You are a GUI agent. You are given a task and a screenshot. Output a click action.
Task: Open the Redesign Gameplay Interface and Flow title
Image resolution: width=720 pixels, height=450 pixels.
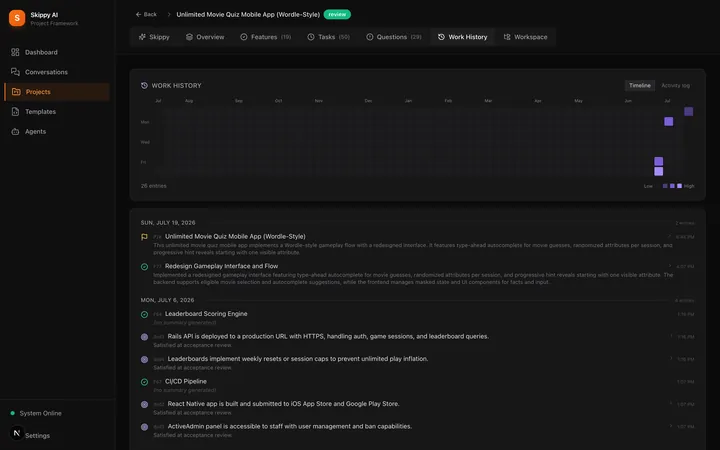click(221, 266)
